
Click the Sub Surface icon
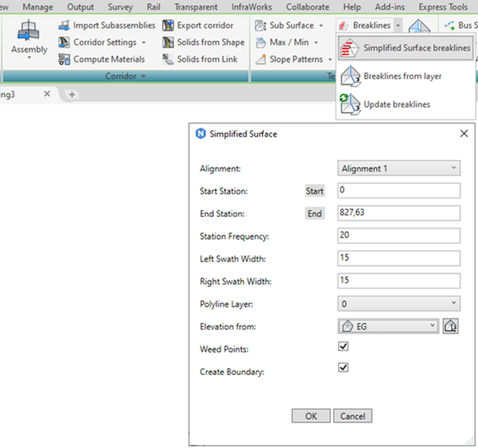click(261, 25)
